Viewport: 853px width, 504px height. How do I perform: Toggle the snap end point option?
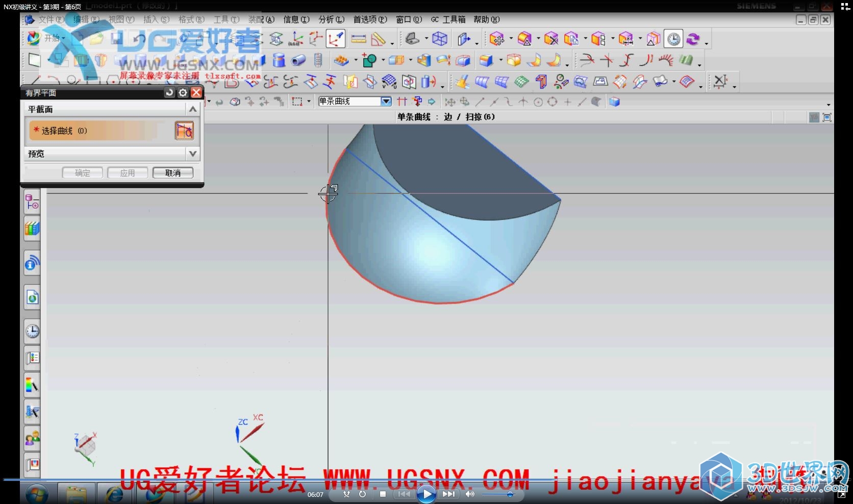(x=480, y=102)
